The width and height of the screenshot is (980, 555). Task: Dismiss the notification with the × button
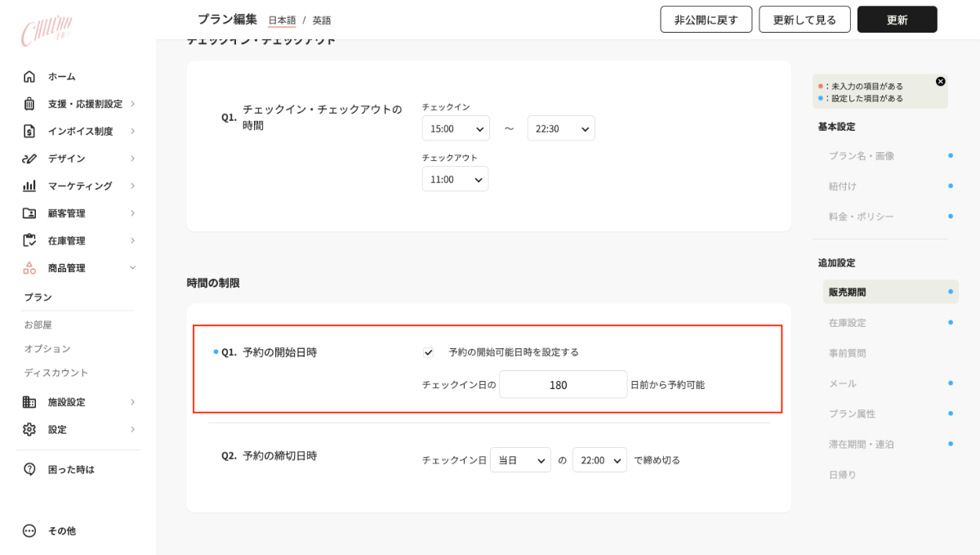(941, 80)
